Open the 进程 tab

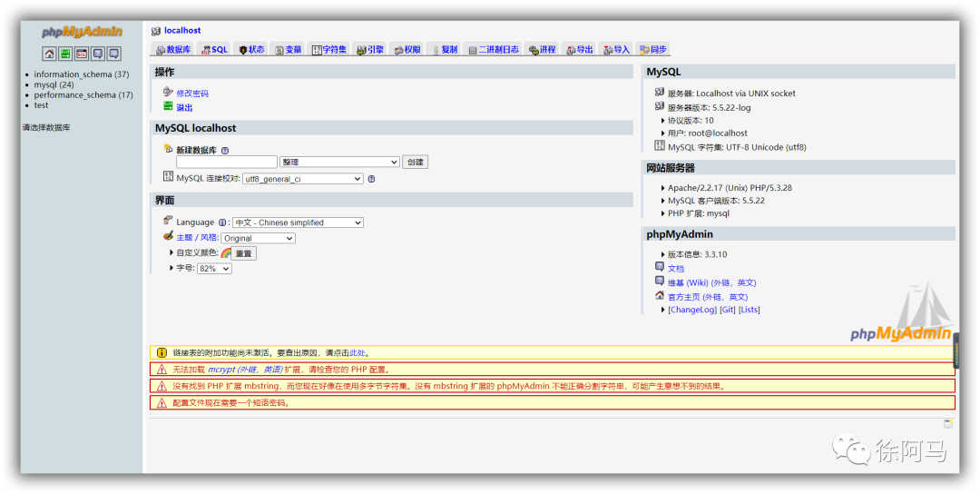(542, 49)
